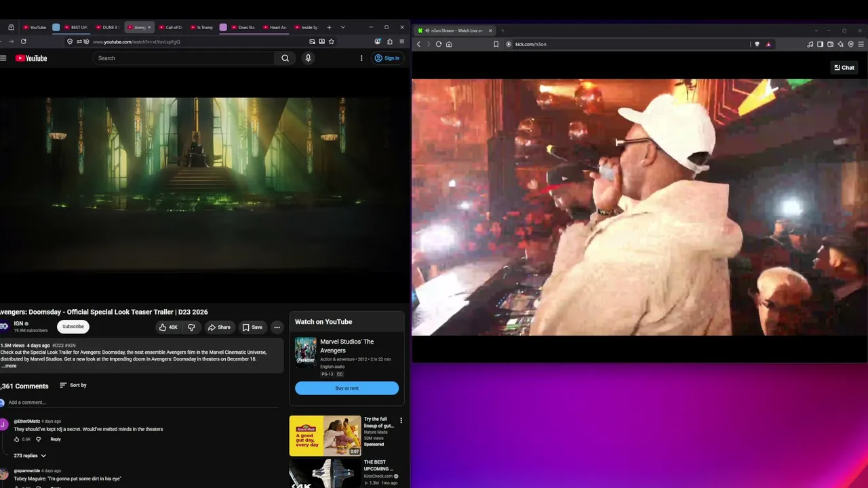Switch to the Heart Attack tab

[275, 27]
